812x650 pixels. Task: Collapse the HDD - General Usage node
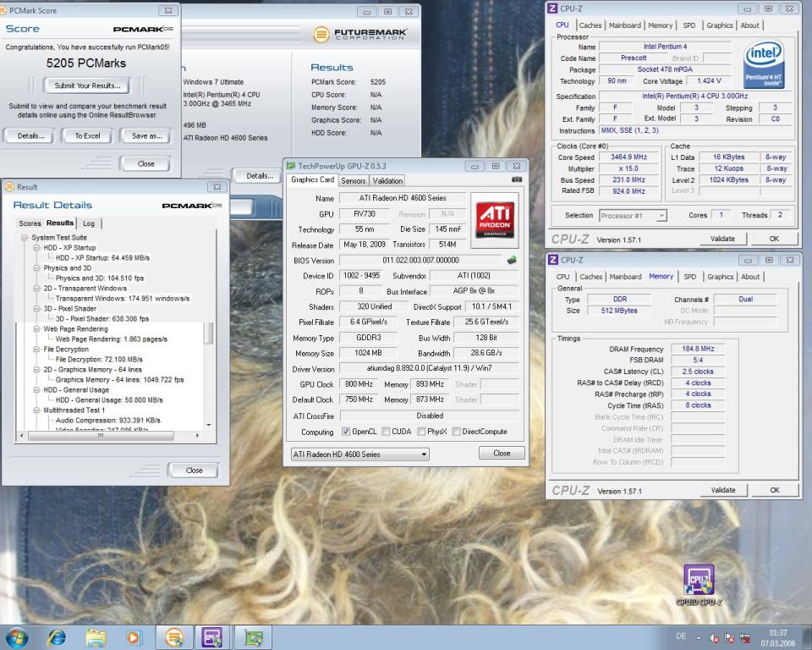tap(36, 390)
